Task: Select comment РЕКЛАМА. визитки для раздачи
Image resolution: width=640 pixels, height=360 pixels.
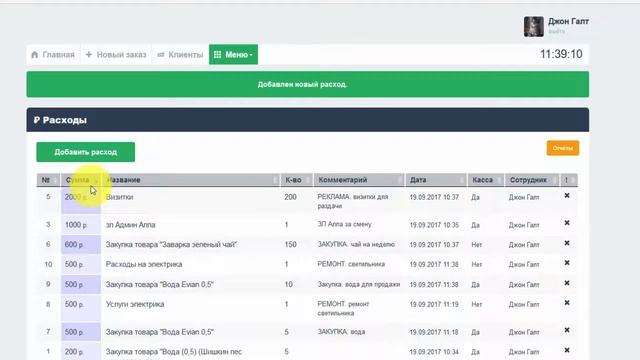Action: click(x=353, y=201)
